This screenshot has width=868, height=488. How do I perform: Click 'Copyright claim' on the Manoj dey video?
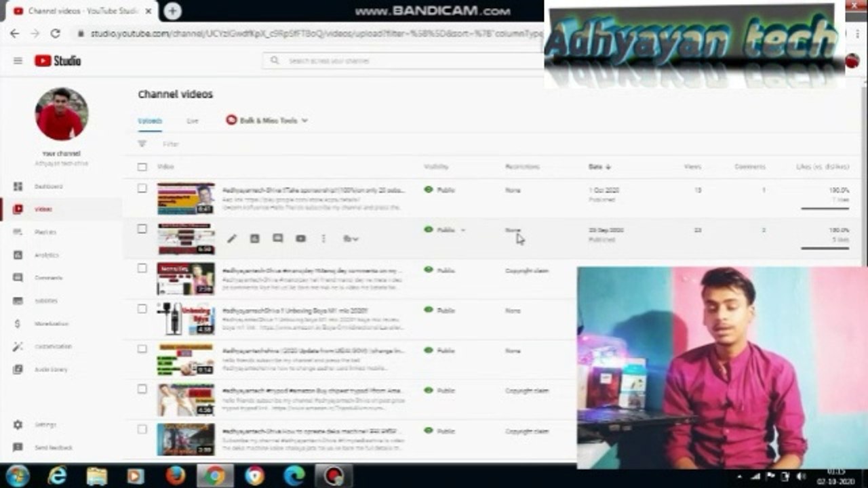tap(527, 270)
